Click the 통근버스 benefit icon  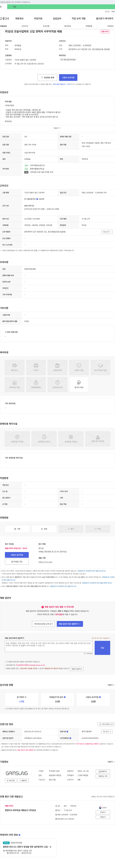(x=14, y=368)
